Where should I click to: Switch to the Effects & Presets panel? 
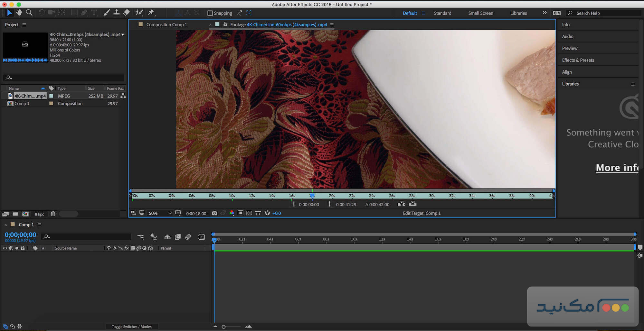point(578,60)
